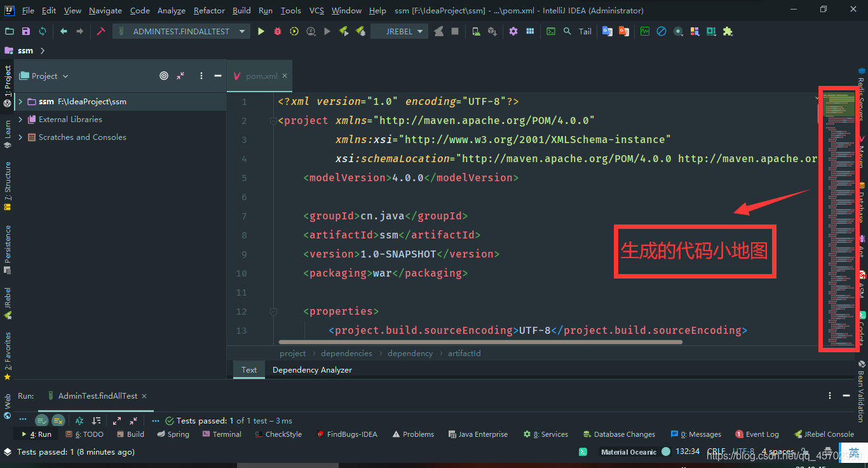Switch to the Dependency Analyzer tab
The height and width of the screenshot is (468, 868).
312,369
